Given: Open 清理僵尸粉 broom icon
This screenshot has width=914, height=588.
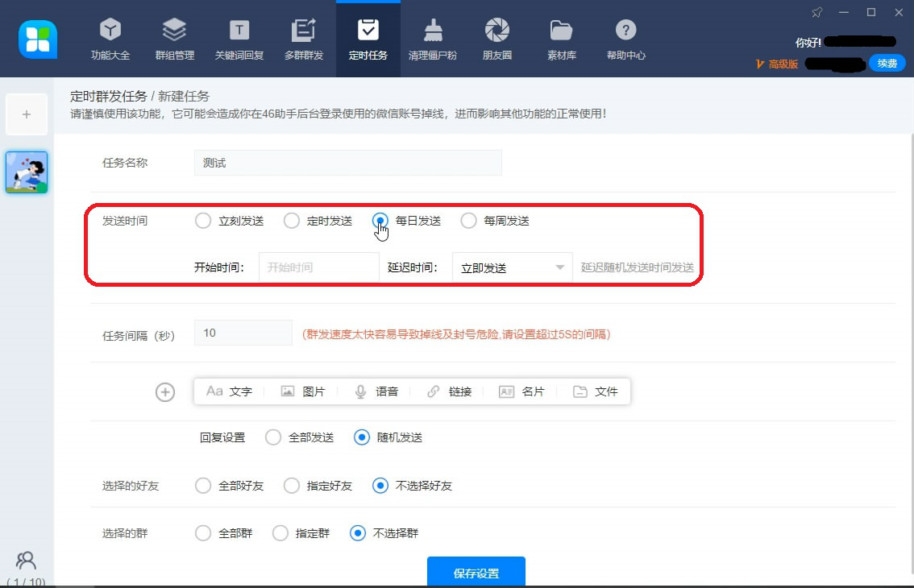Looking at the screenshot, I should (433, 31).
